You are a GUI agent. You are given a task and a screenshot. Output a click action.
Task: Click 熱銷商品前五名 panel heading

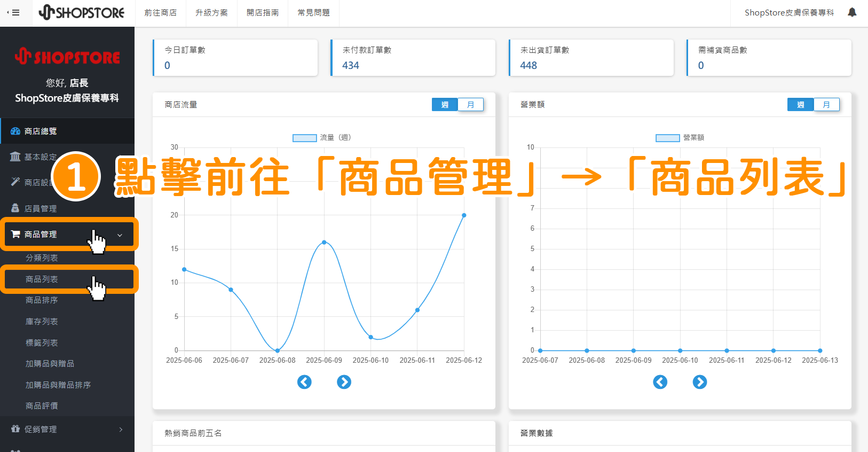(x=193, y=433)
